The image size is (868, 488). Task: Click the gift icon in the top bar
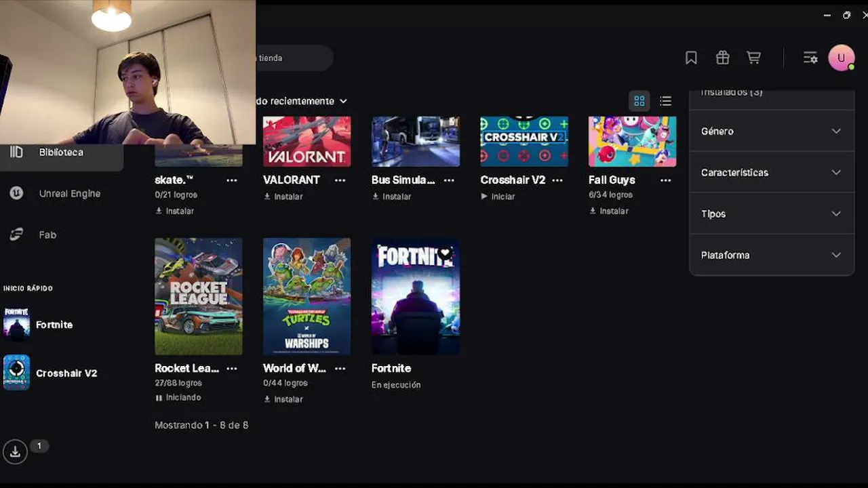point(723,58)
